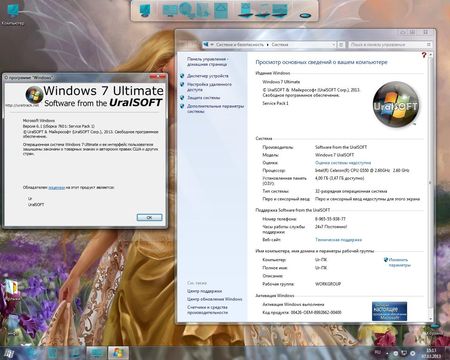The image size is (450, 360).
Task: Click the refresh button beside address bar
Action: (x=341, y=44)
